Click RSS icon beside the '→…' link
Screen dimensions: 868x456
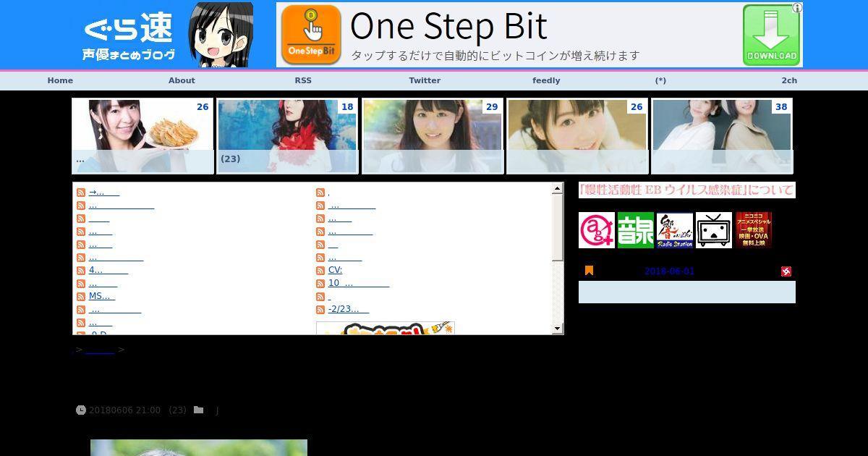tap(81, 193)
